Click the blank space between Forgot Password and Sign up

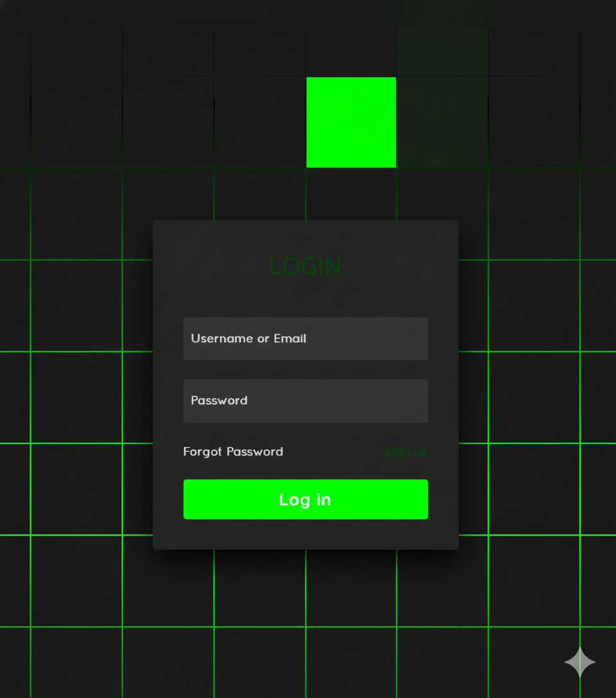pos(334,452)
